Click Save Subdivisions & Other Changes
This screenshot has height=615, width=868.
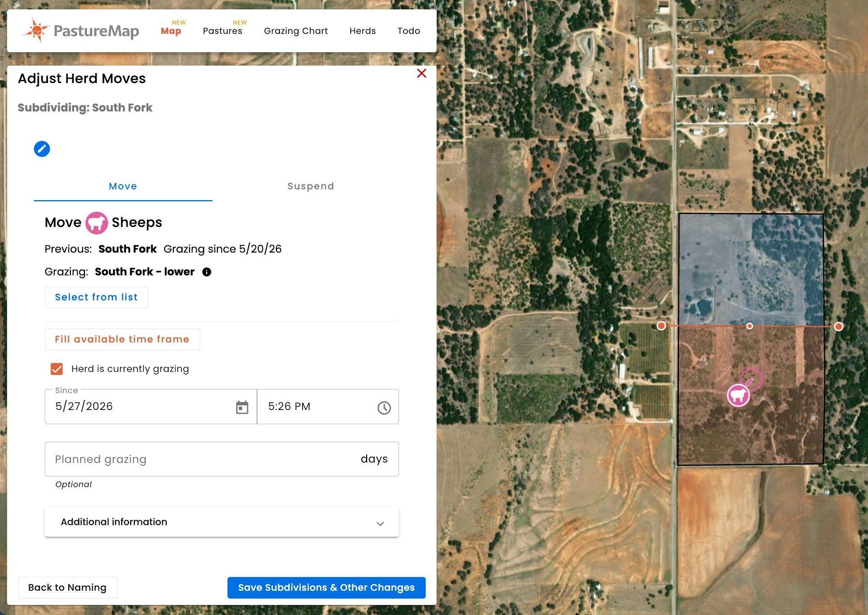(x=326, y=587)
